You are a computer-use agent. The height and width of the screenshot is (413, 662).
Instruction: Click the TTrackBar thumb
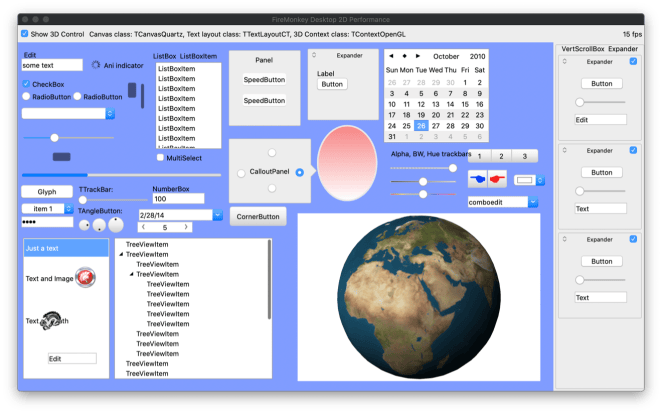[x=83, y=200]
